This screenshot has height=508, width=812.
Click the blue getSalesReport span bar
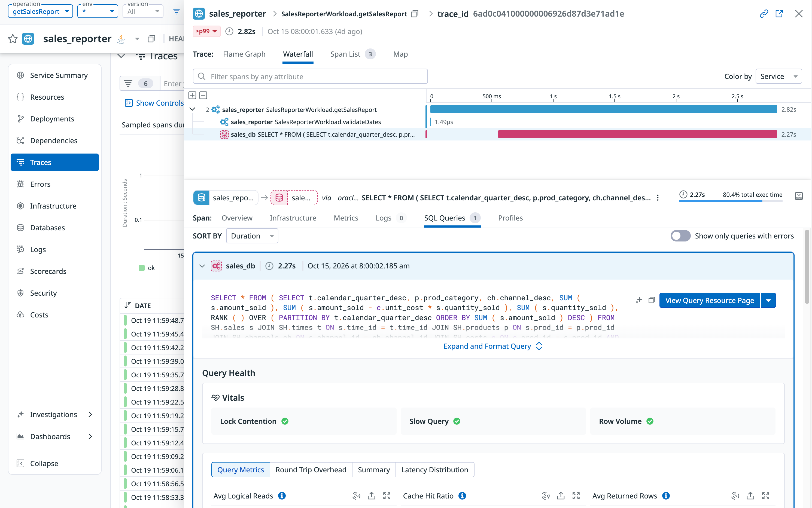[x=604, y=109]
